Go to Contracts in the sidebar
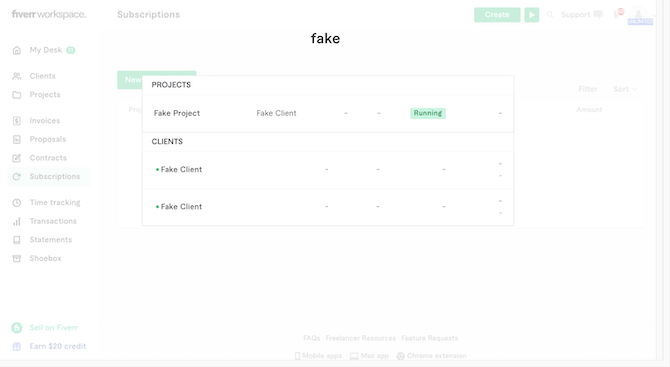670x367 pixels. (48, 158)
